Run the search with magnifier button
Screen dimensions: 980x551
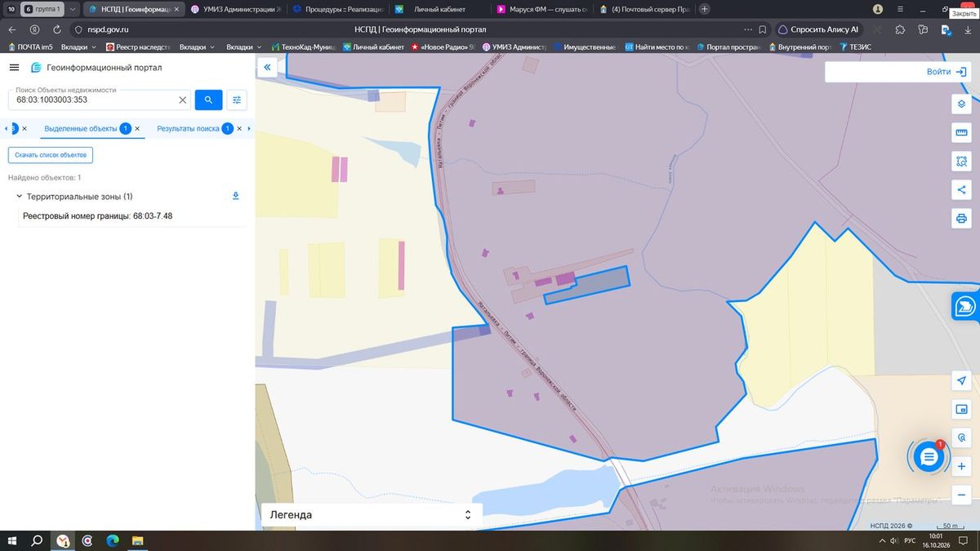point(208,100)
